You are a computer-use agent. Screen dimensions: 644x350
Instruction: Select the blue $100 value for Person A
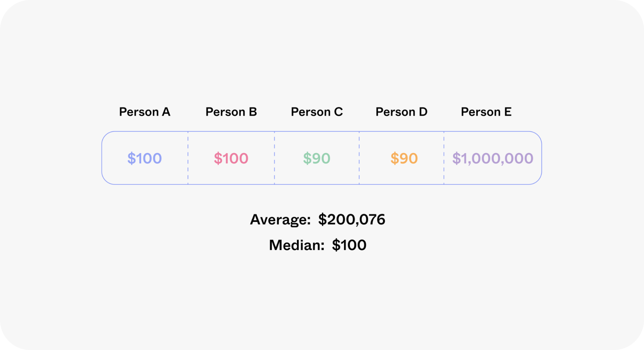pos(145,158)
